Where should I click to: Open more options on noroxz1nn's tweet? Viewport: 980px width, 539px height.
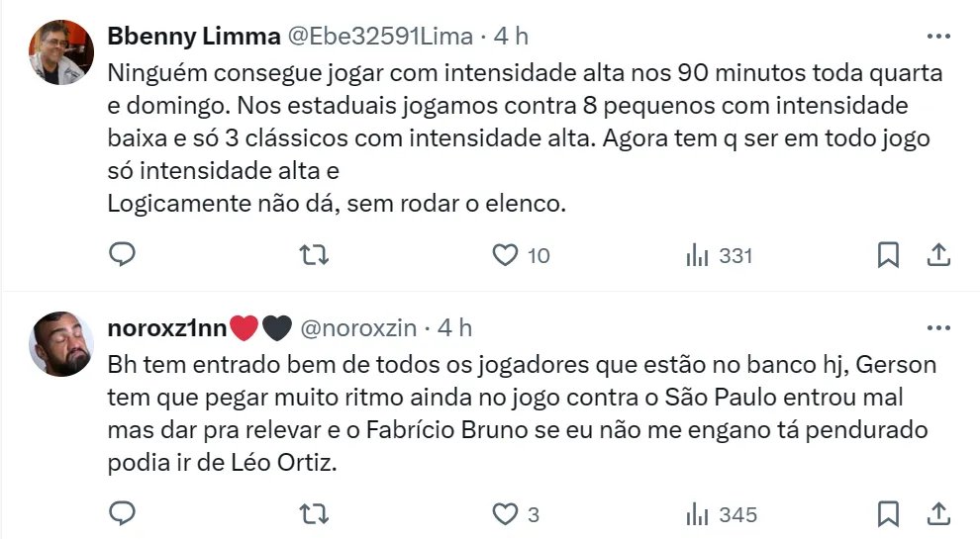[x=937, y=326]
